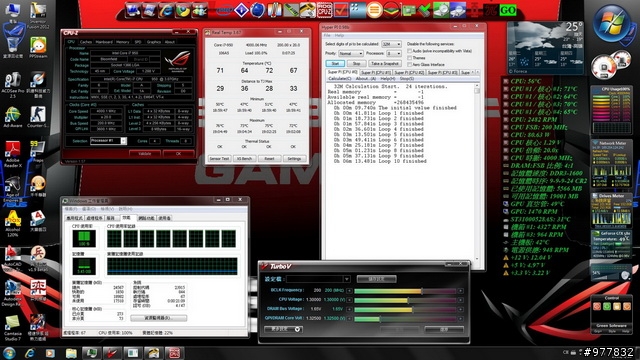The width and height of the screenshot is (640, 360).
Task: Switch to the Caches tab in CPU-Z
Action: pyautogui.click(x=86, y=42)
